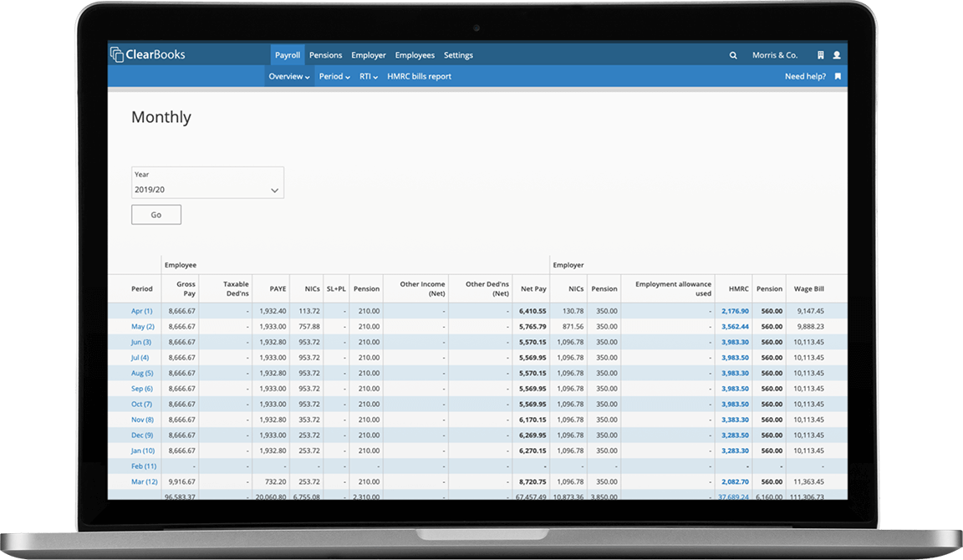This screenshot has width=963, height=560.
Task: Open the user profile icon
Action: click(x=837, y=55)
